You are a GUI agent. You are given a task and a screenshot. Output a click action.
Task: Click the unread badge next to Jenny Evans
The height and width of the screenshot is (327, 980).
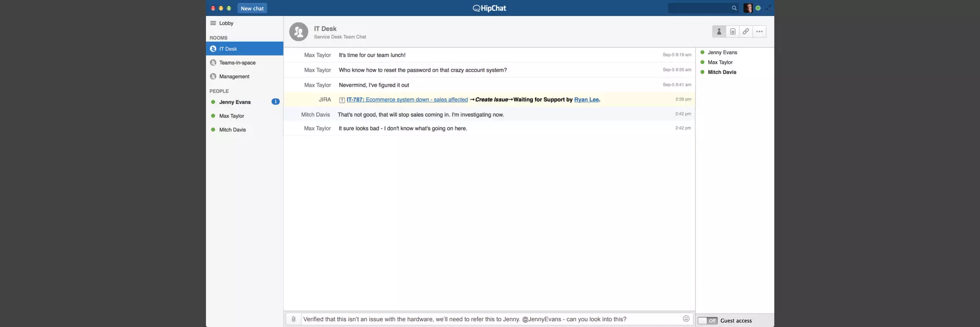coord(276,101)
